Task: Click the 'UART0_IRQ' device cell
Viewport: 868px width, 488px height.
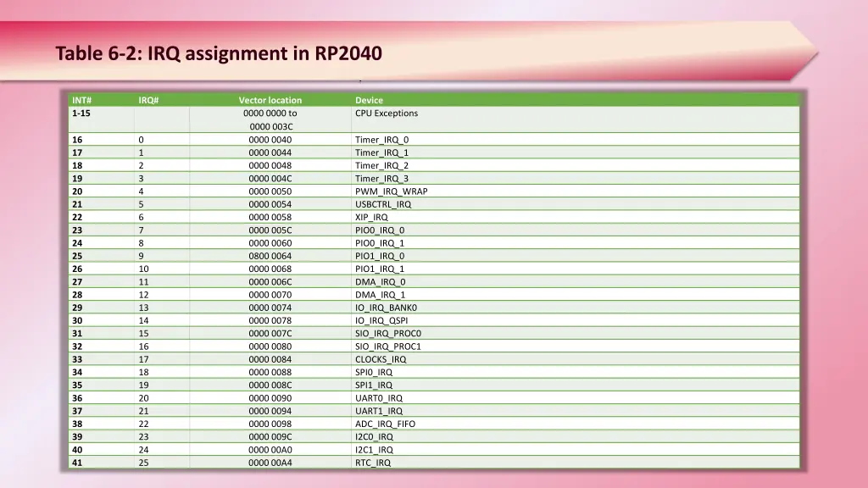Action: tap(379, 398)
